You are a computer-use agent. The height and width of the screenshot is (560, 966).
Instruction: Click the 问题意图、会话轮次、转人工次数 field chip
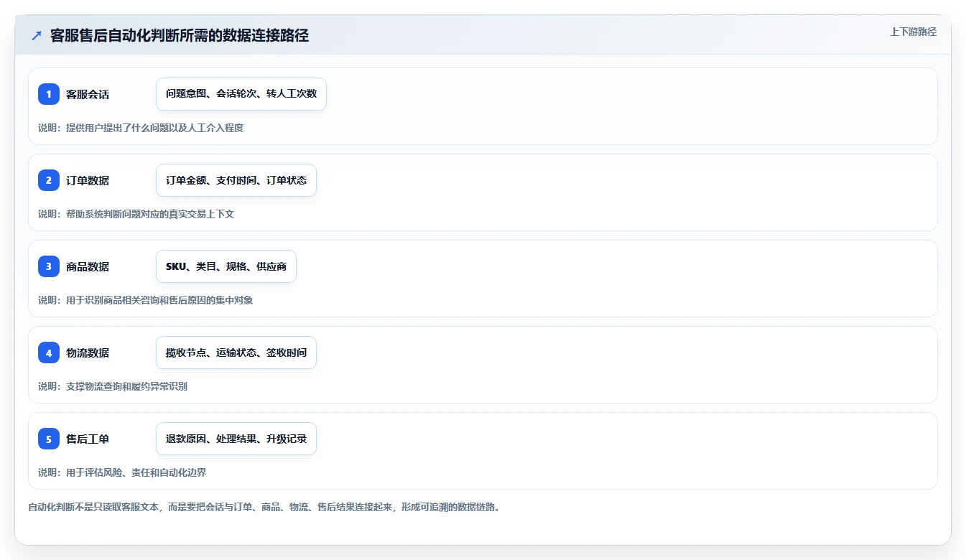click(x=241, y=94)
